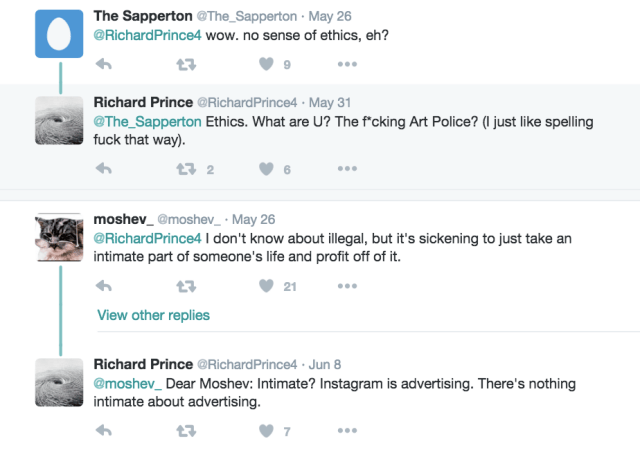Retweet moshev_'s tweet
Viewport: 640px width, 450px height.
tap(185, 286)
